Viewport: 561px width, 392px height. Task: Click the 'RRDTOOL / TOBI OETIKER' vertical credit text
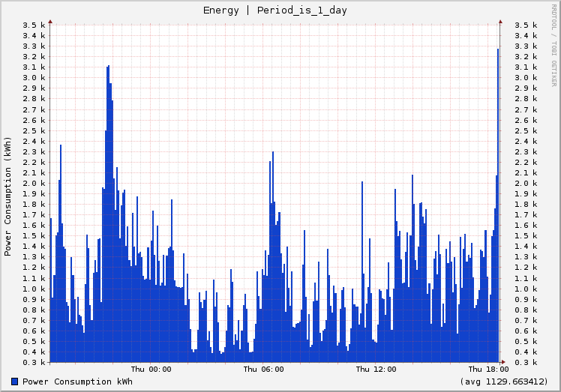pyautogui.click(x=553, y=46)
